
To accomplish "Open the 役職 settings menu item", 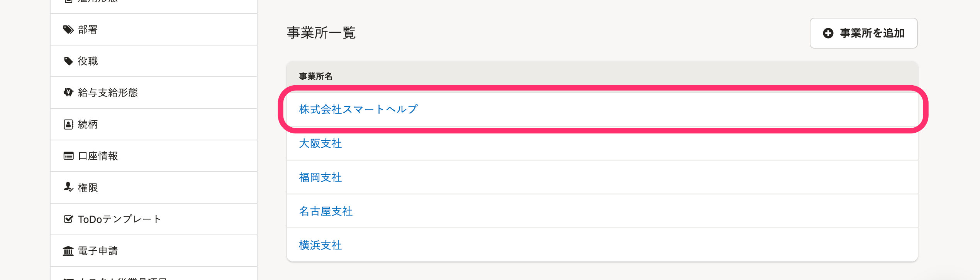I will 154,61.
